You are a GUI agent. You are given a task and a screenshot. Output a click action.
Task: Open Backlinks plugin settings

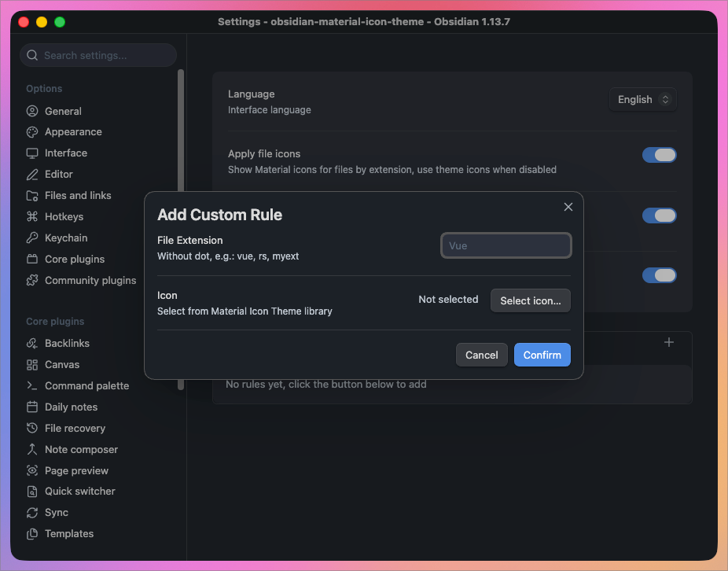67,344
